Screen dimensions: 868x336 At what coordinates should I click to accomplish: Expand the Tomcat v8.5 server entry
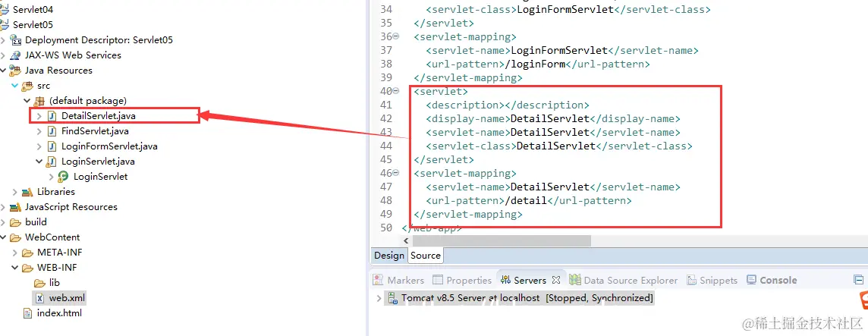379,298
